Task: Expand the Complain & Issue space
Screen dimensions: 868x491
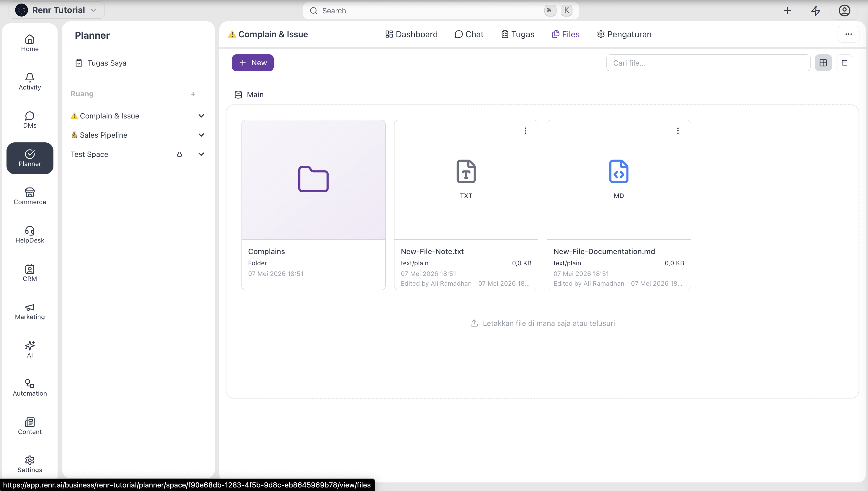Action: [x=201, y=116]
